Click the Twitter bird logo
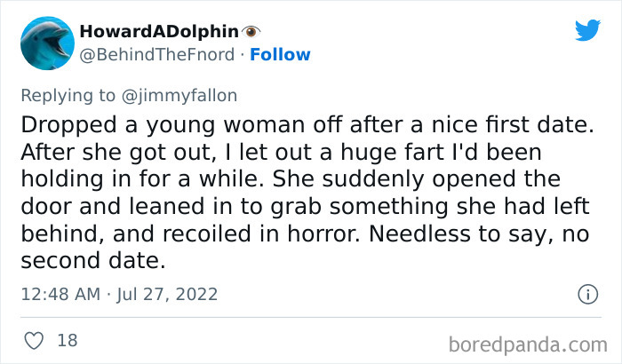The width and height of the screenshot is (622, 364). (587, 31)
